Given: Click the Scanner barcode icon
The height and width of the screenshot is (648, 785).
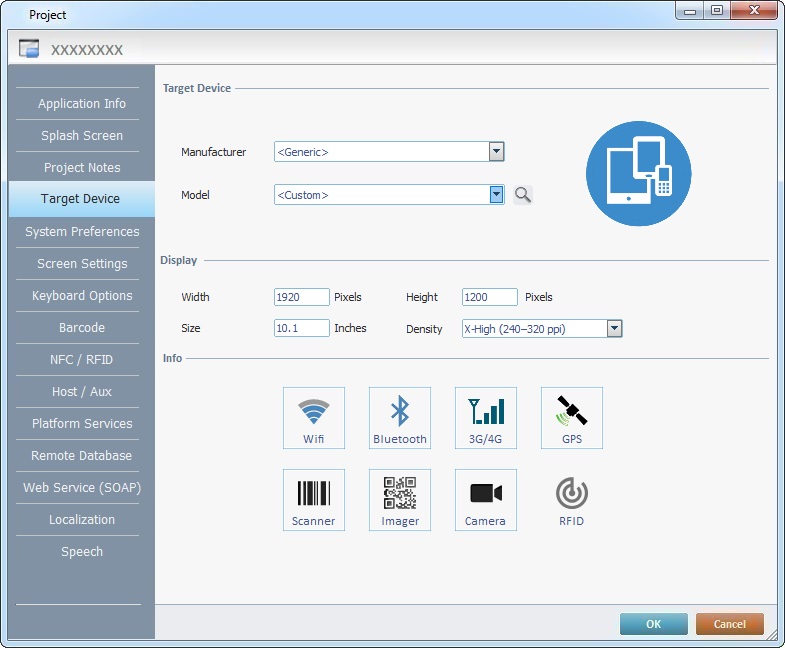Looking at the screenshot, I should (x=314, y=499).
